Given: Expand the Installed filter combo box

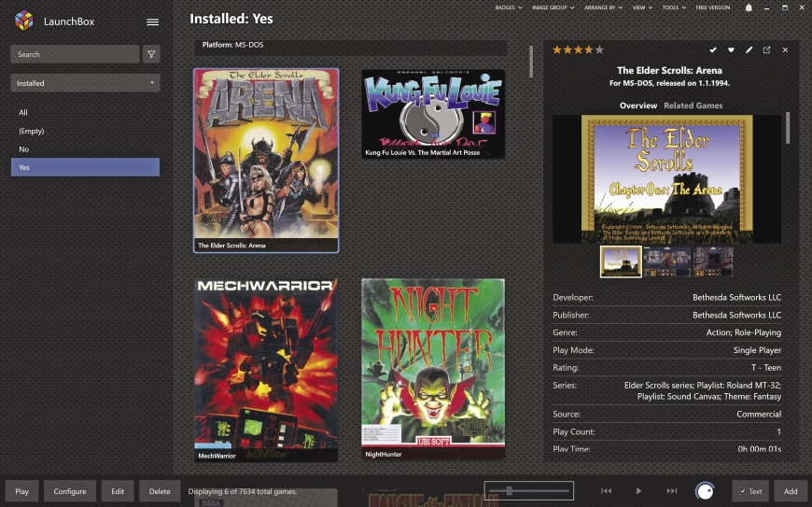Looking at the screenshot, I should click(86, 83).
